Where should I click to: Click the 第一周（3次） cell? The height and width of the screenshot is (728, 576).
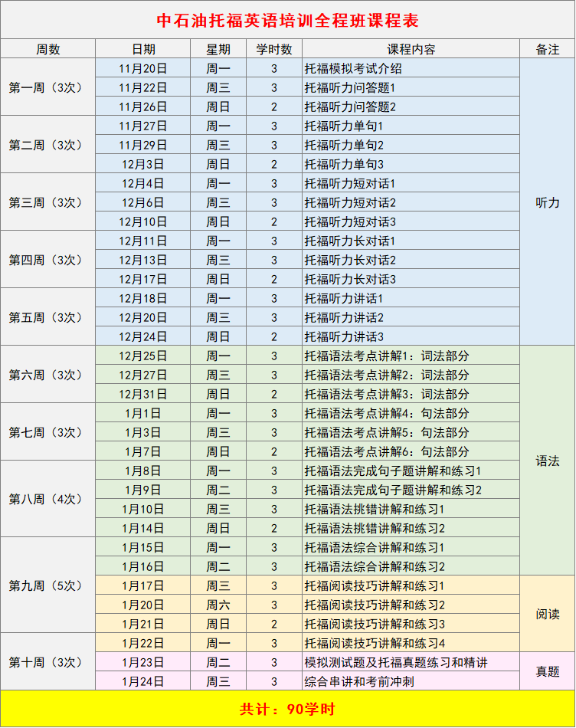point(48,87)
